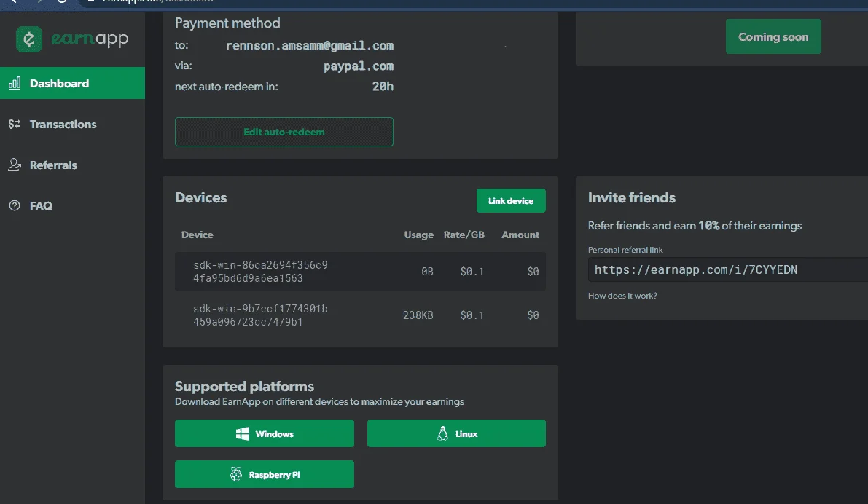Click the Invite friends heading
The image size is (868, 504).
click(x=632, y=197)
